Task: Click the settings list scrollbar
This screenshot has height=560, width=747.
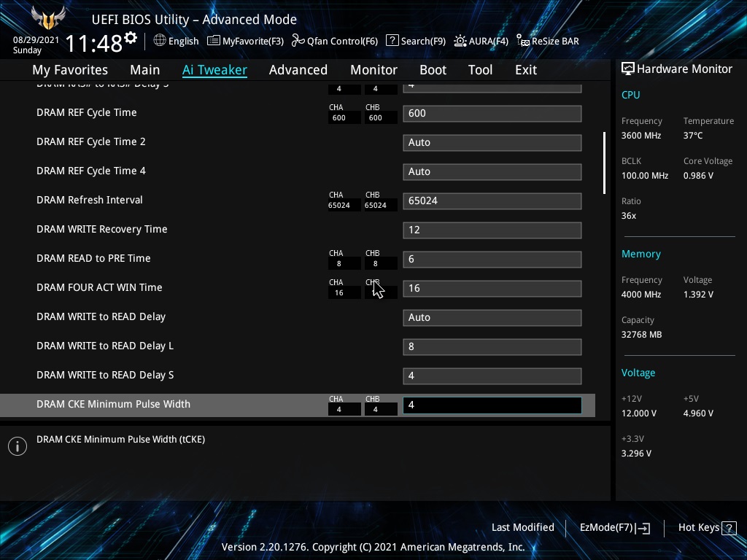Action: pyautogui.click(x=604, y=163)
